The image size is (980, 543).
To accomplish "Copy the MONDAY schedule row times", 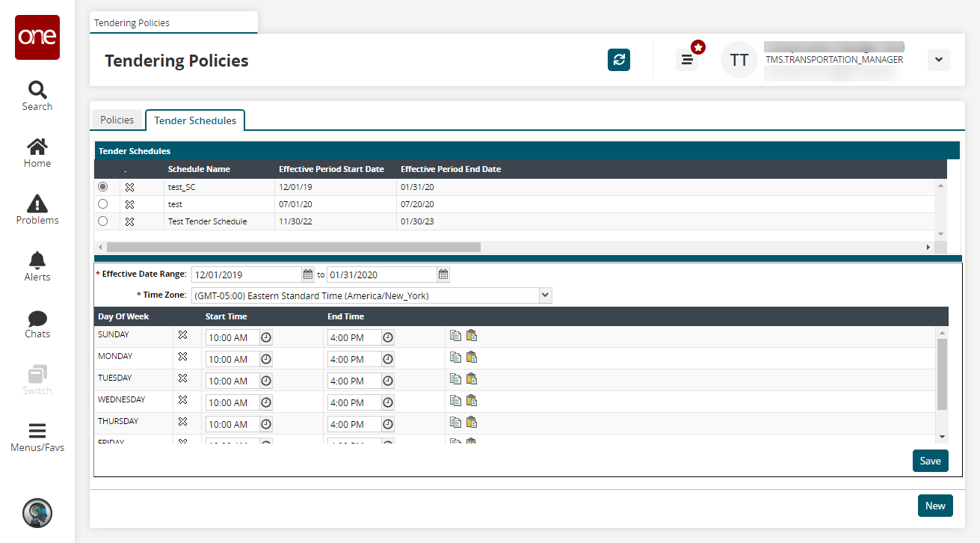I will [455, 357].
